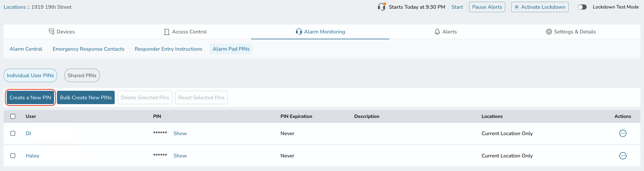This screenshot has width=644, height=171.
Task: Click the PIN Expiration column header
Action: 296,116
